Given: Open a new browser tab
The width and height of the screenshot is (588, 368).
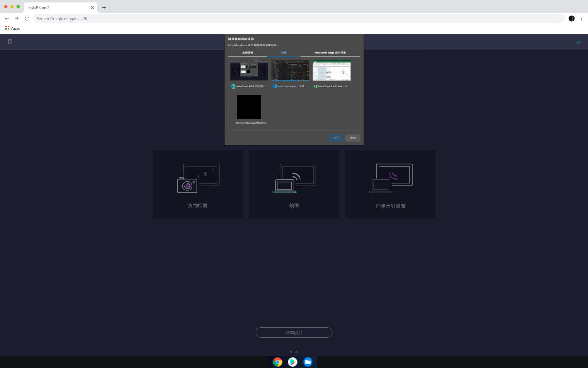Looking at the screenshot, I should pyautogui.click(x=104, y=8).
